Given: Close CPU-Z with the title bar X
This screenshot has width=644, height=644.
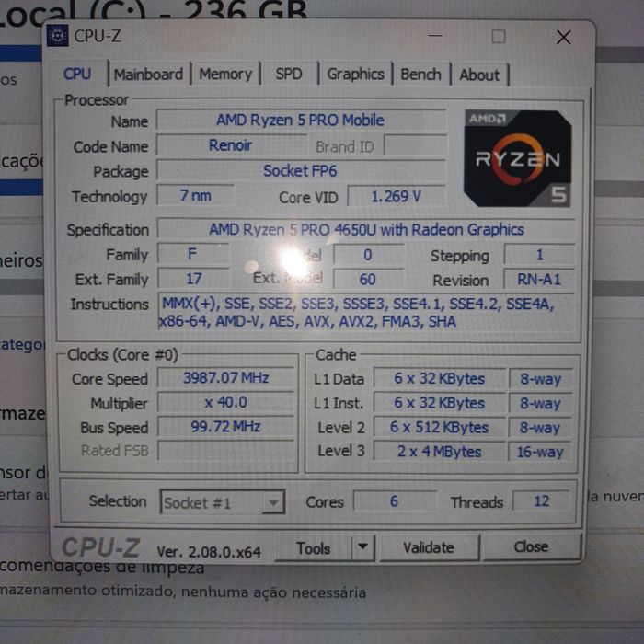Looking at the screenshot, I should (563, 38).
